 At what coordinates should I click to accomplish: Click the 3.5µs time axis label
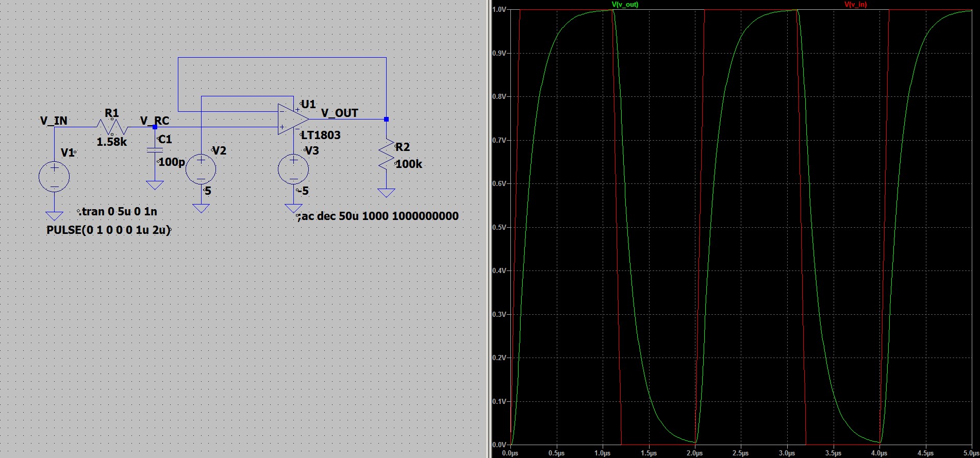click(833, 453)
